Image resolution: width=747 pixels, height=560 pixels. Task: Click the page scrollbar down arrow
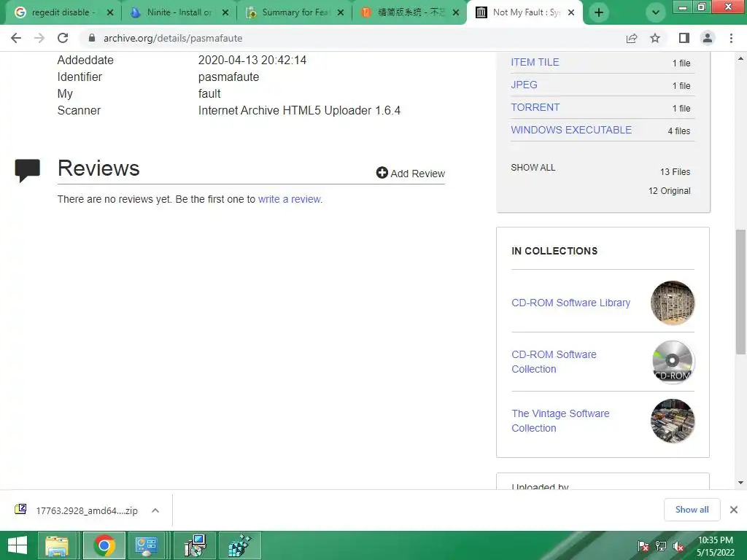coord(740,483)
